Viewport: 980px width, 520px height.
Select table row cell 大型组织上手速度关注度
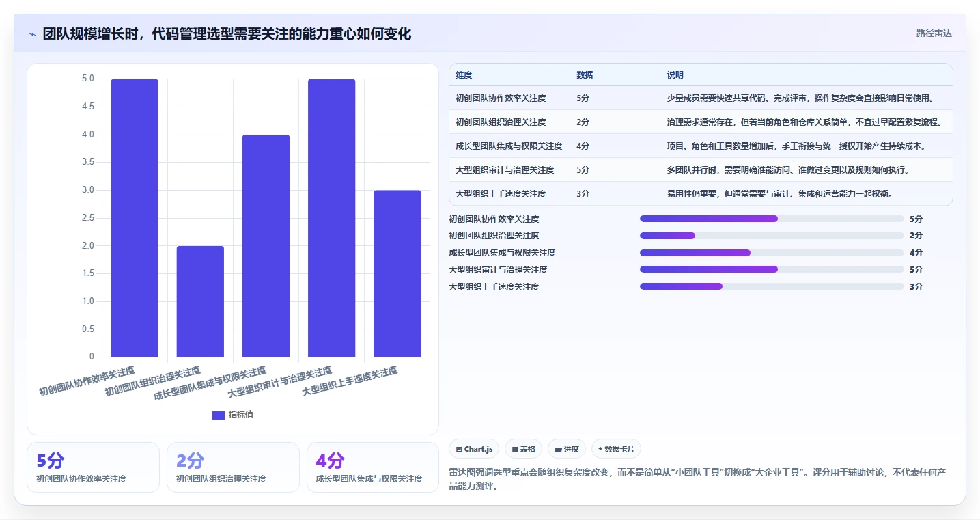[x=501, y=194]
